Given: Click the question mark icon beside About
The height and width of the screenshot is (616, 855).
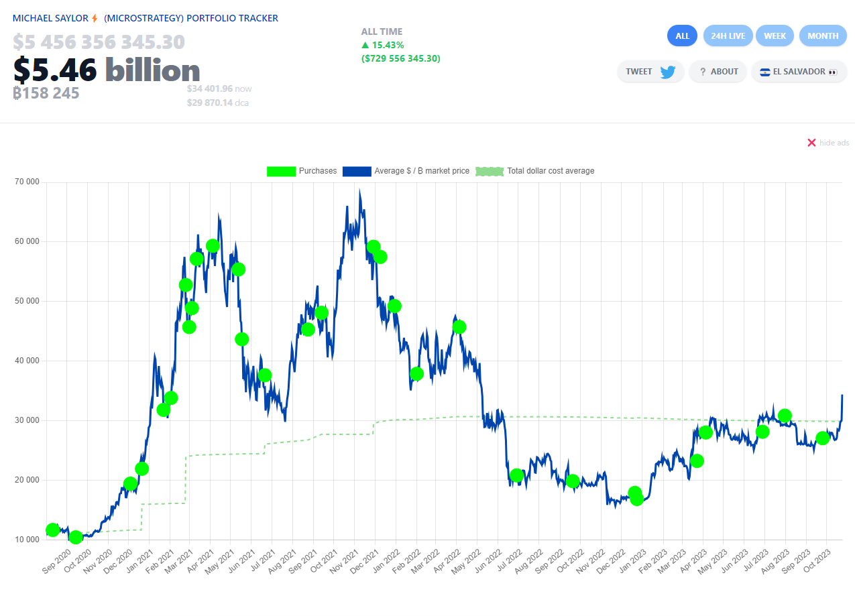Looking at the screenshot, I should [702, 72].
